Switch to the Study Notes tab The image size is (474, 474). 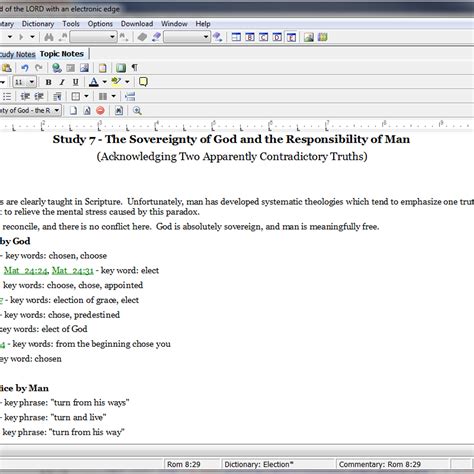(17, 54)
